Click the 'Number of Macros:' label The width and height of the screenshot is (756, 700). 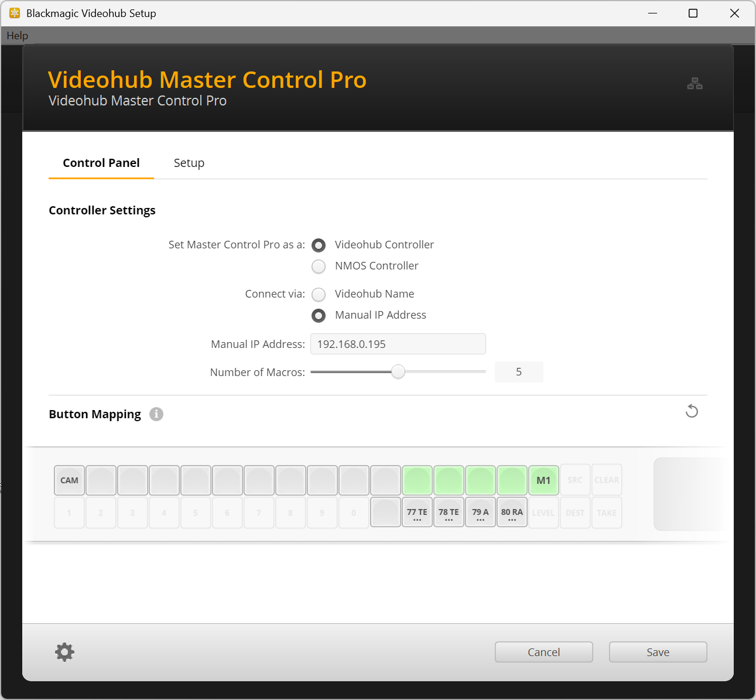coord(258,373)
